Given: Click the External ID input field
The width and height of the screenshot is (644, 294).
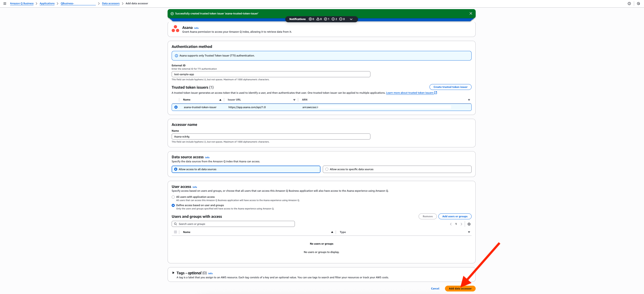Looking at the screenshot, I should [x=271, y=74].
